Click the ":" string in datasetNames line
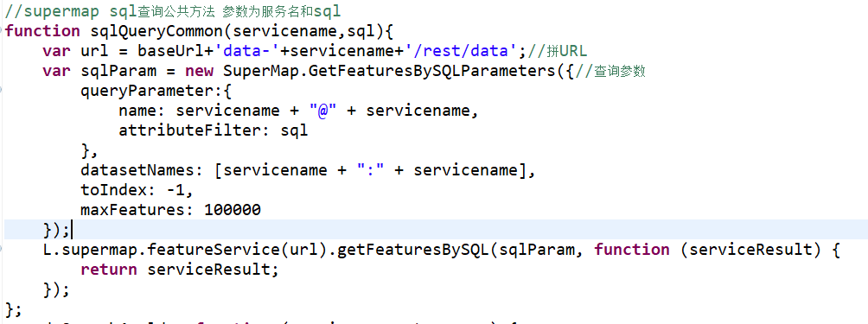Viewport: 868px width, 324px height. (x=371, y=169)
